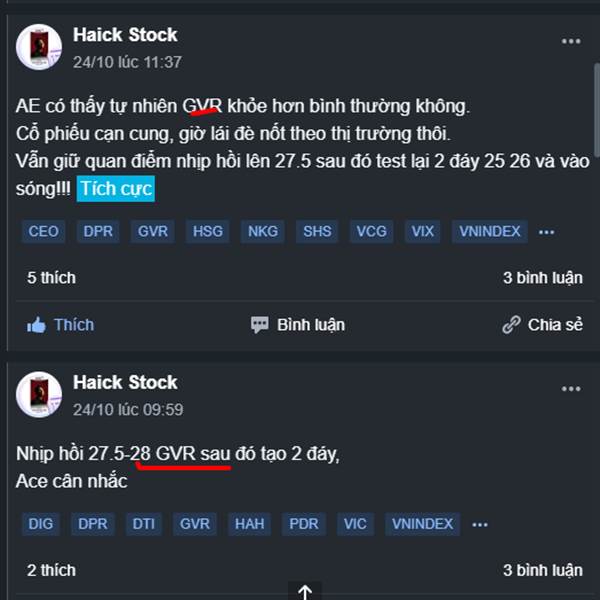Viewport: 600px width, 600px height.
Task: Expand more tags after VNINDEX in second post
Action: coord(480,524)
